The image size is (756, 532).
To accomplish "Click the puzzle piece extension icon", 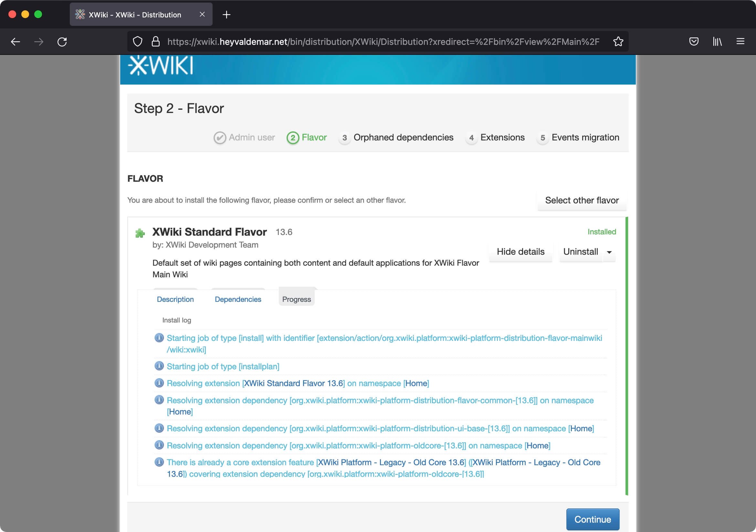I will [140, 233].
